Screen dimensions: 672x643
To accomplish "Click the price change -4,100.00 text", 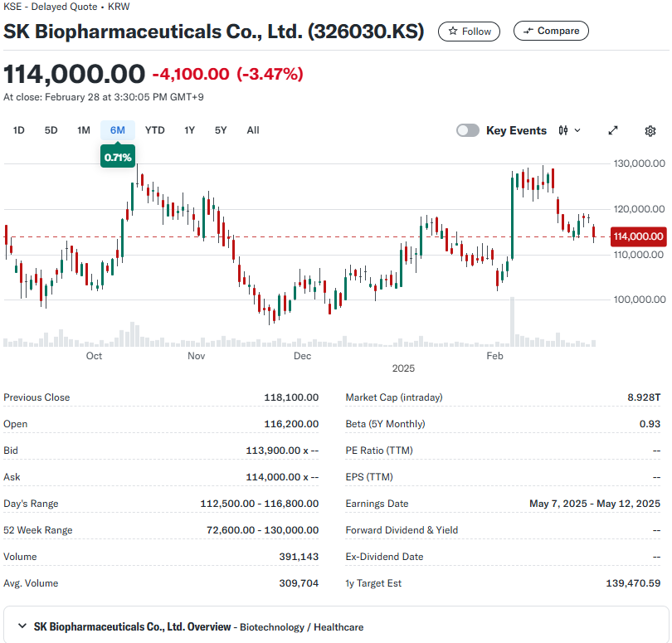I will 191,74.
